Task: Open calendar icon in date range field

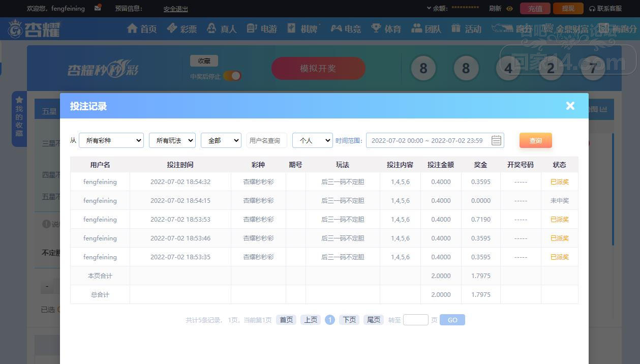Action: click(496, 140)
